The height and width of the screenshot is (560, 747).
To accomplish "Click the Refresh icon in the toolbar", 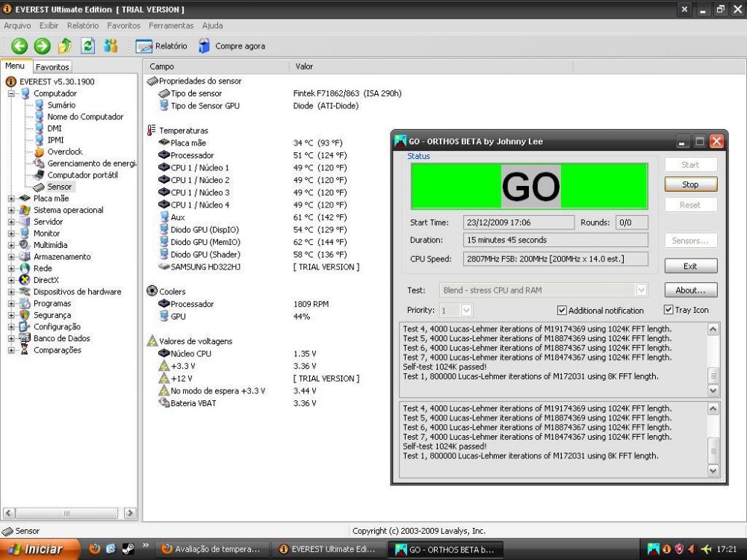I will [x=88, y=46].
